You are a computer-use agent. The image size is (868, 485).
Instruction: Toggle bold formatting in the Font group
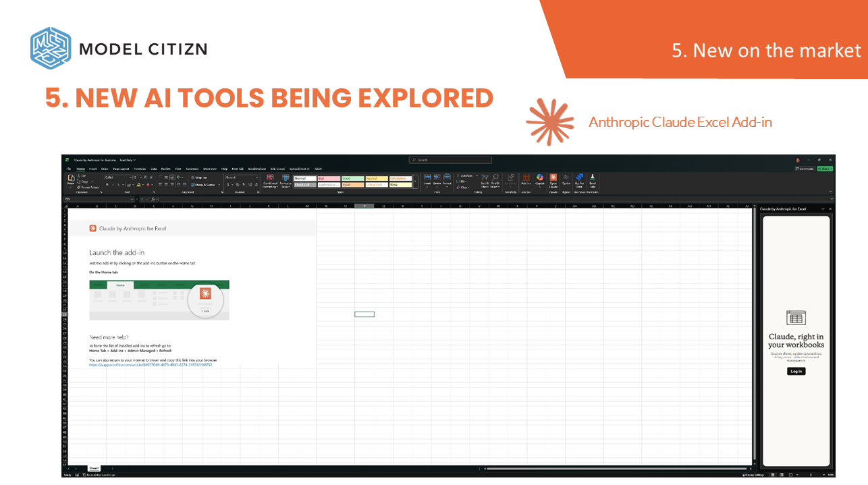107,183
